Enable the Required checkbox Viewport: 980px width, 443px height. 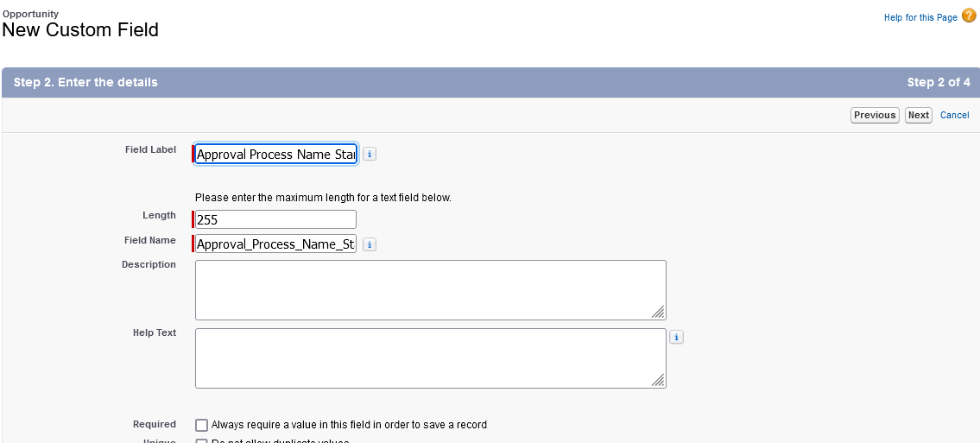coord(202,425)
